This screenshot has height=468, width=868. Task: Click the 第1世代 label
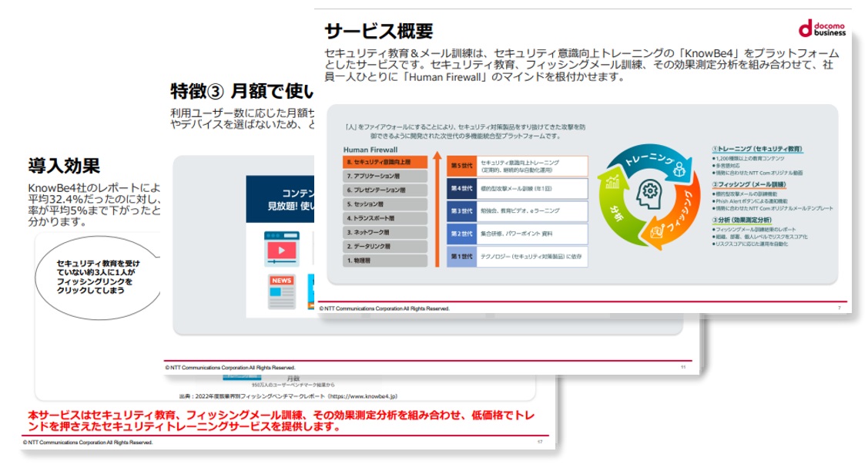click(461, 257)
